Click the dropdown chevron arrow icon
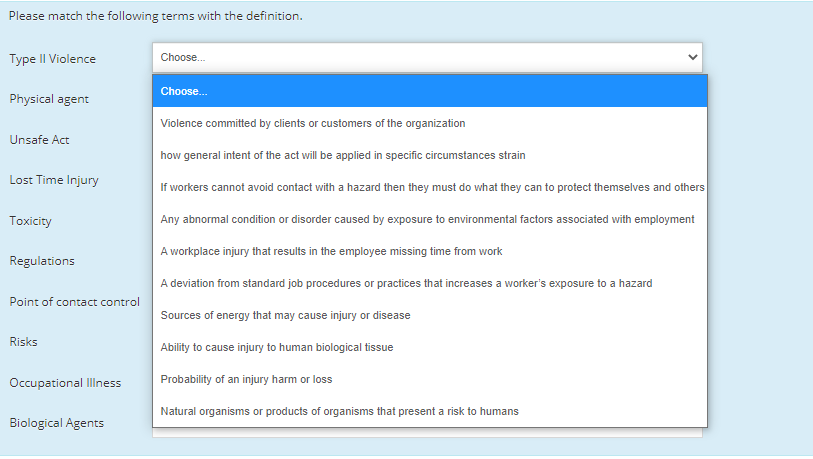The height and width of the screenshot is (459, 813). [x=693, y=58]
